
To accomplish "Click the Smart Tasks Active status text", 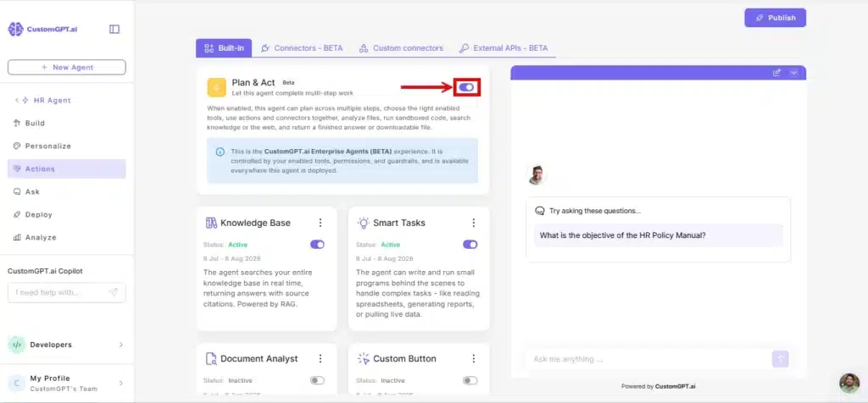I will coord(390,245).
